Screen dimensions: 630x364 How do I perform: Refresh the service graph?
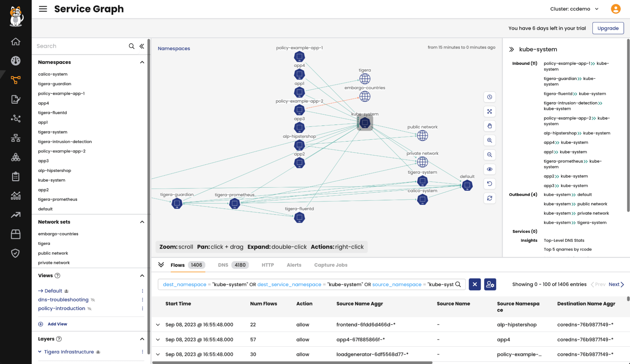(489, 198)
